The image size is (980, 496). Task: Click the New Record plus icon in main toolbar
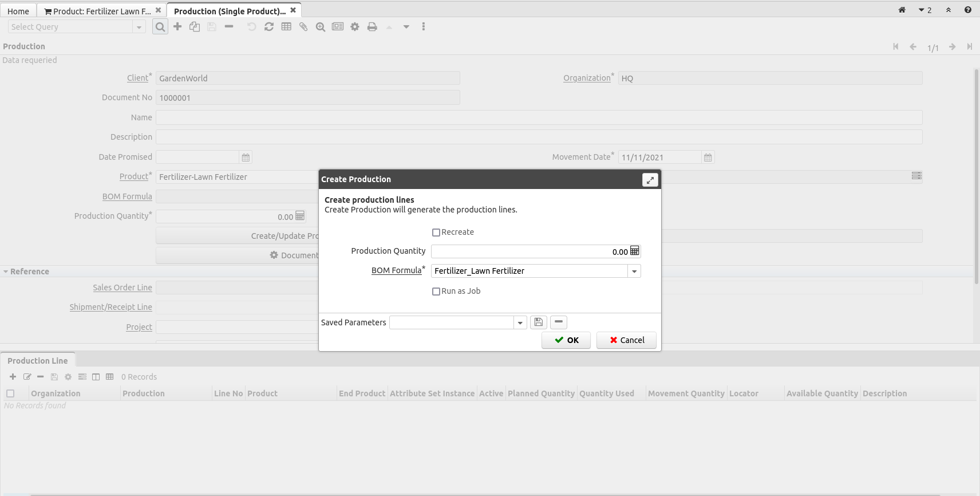coord(177,26)
